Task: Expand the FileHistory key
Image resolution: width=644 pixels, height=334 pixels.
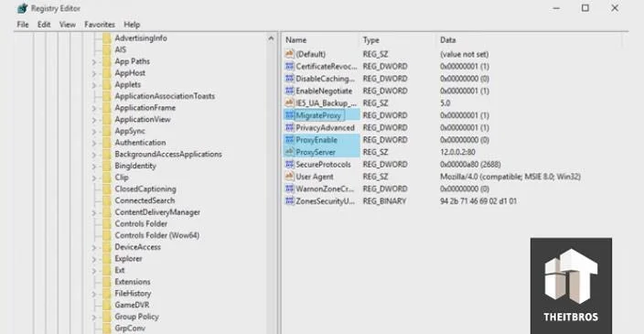Action: point(94,294)
